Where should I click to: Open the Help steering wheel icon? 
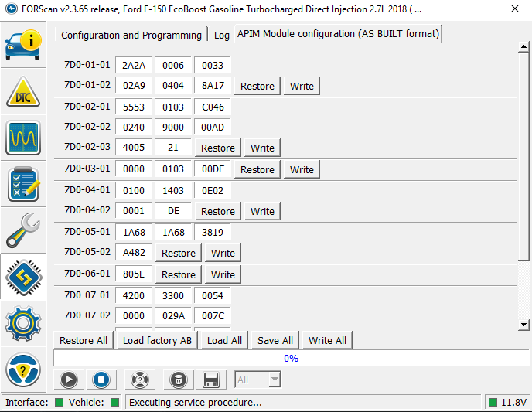[23, 370]
